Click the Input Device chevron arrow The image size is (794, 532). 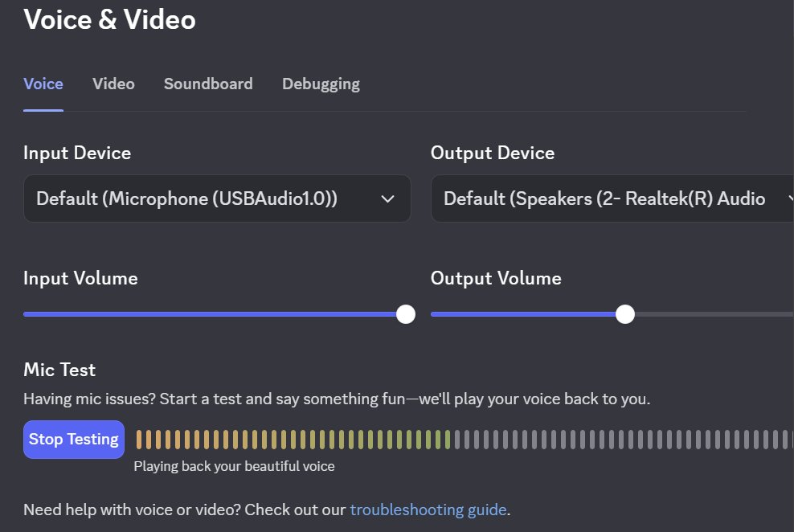point(388,199)
